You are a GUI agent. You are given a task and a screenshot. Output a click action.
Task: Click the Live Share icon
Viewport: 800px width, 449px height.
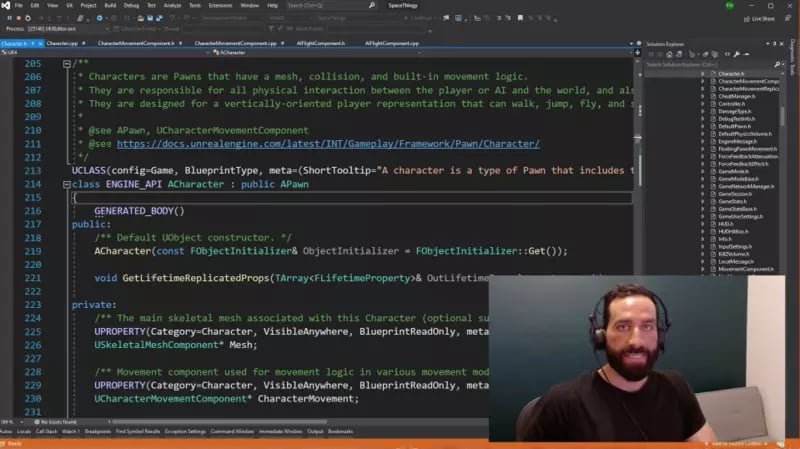pos(746,18)
